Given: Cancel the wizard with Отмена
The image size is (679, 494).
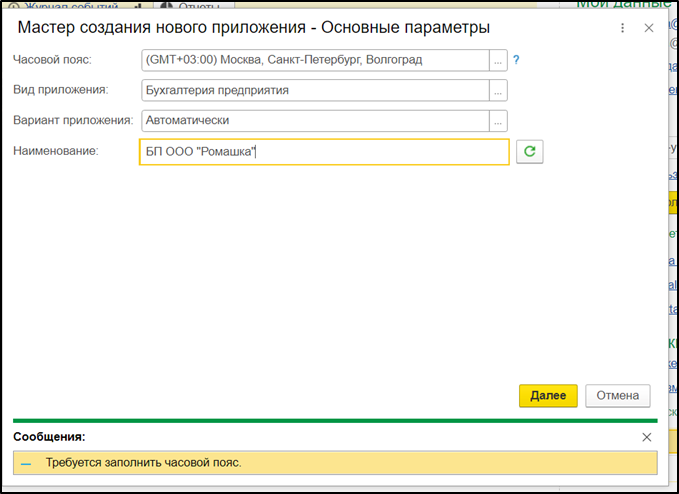Looking at the screenshot, I should [x=618, y=395].
